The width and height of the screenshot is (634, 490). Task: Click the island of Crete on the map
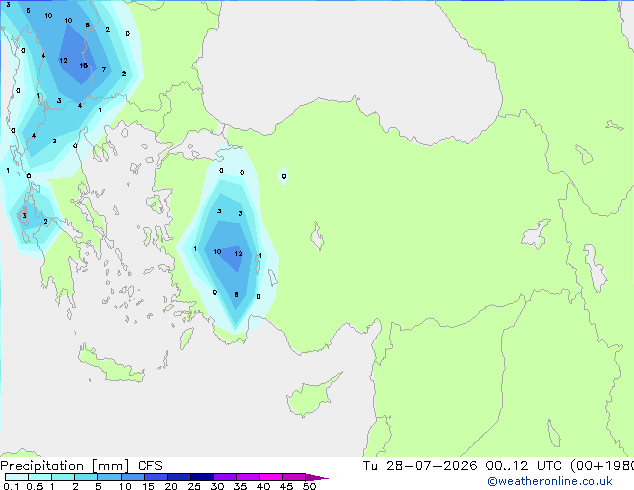[111, 364]
